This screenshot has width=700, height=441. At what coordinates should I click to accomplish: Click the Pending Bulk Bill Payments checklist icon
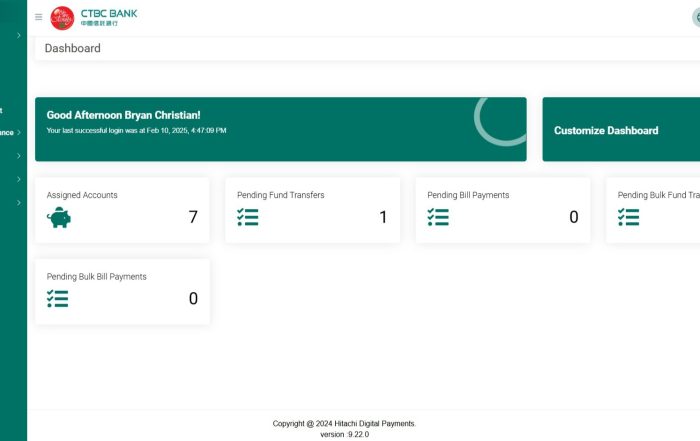coord(58,299)
